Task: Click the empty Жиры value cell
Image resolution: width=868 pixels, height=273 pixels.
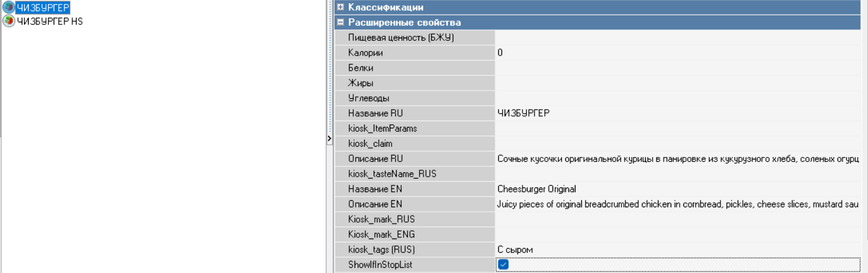Action: point(677,83)
